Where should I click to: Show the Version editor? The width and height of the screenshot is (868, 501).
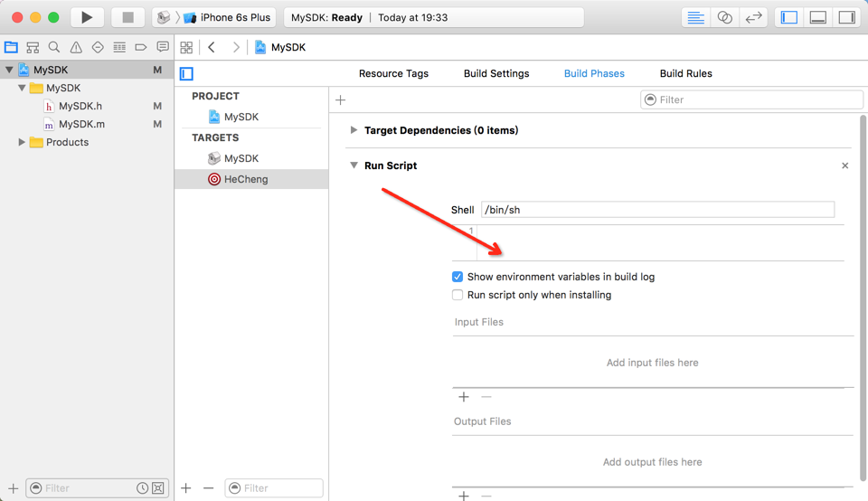point(753,18)
